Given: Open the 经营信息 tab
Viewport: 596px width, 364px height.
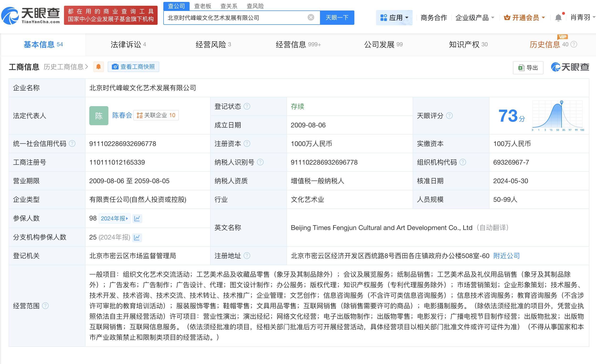Looking at the screenshot, I should (x=298, y=44).
